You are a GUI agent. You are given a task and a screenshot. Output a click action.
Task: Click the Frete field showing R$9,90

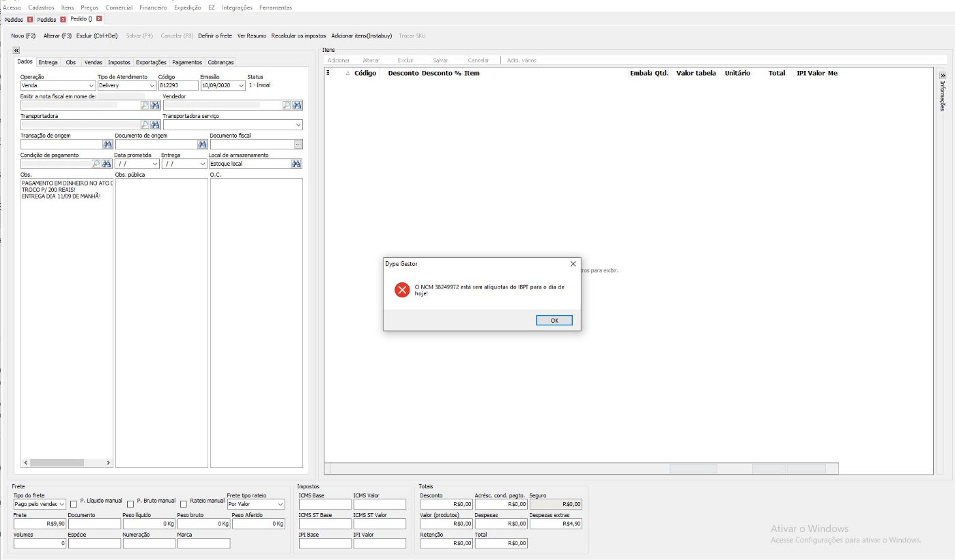pos(40,524)
